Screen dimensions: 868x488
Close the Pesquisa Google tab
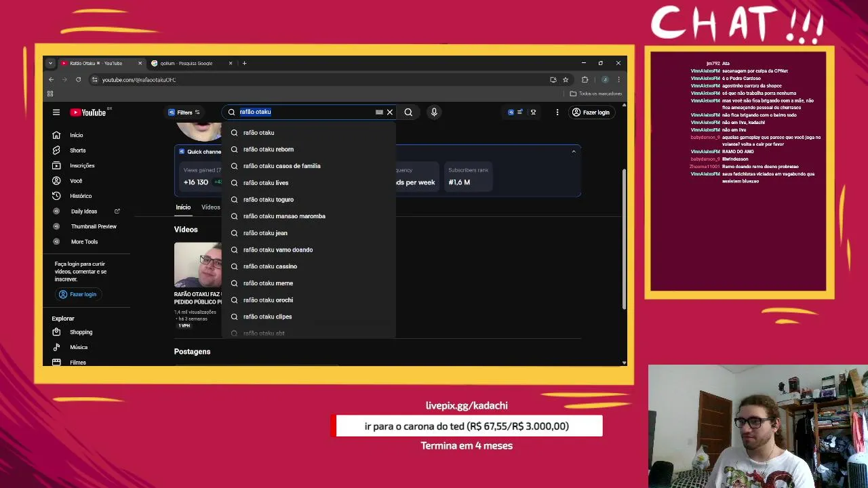coord(231,63)
